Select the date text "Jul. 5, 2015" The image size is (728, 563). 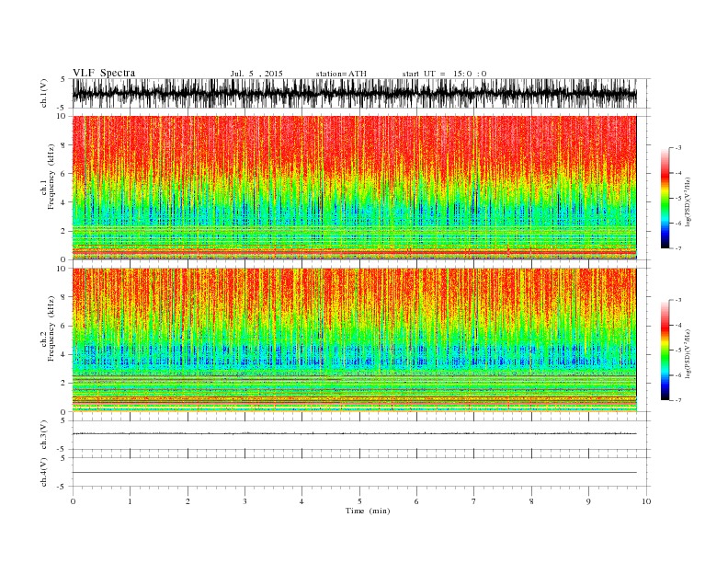pos(256,74)
